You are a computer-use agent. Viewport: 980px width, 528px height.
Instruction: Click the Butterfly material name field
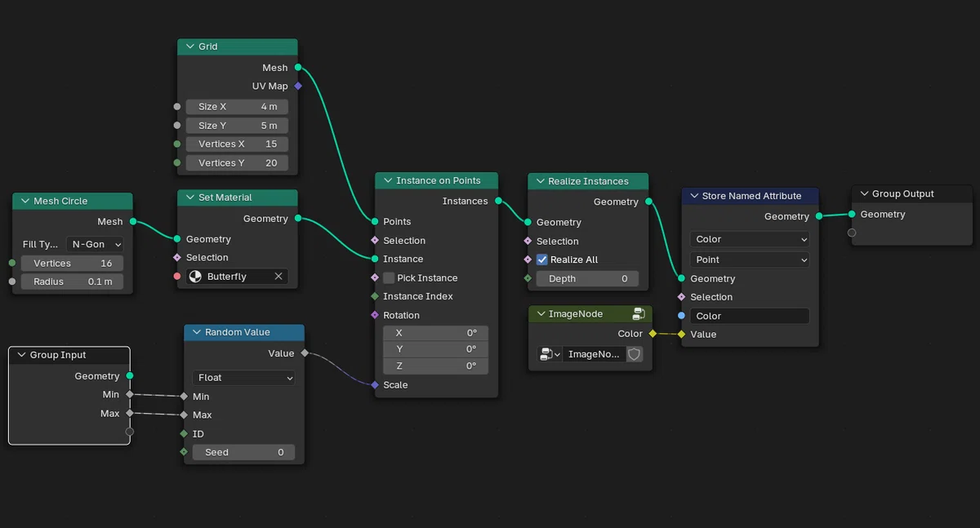pos(236,277)
